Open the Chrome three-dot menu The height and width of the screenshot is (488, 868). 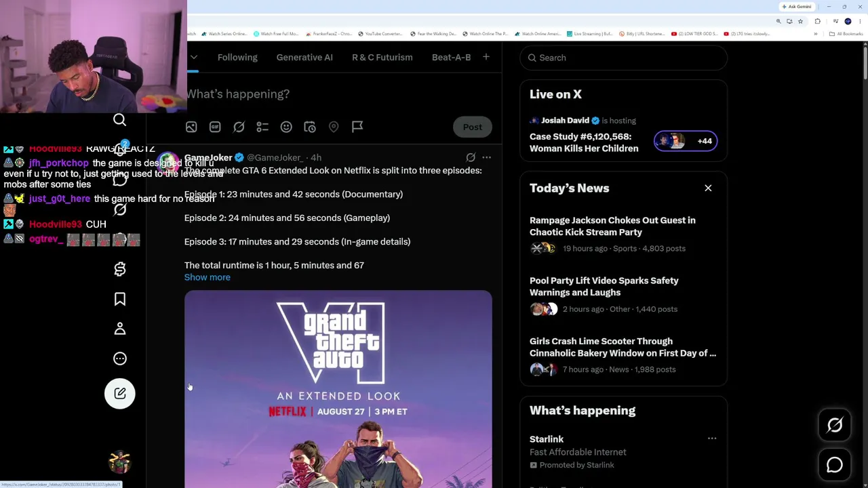(x=860, y=22)
